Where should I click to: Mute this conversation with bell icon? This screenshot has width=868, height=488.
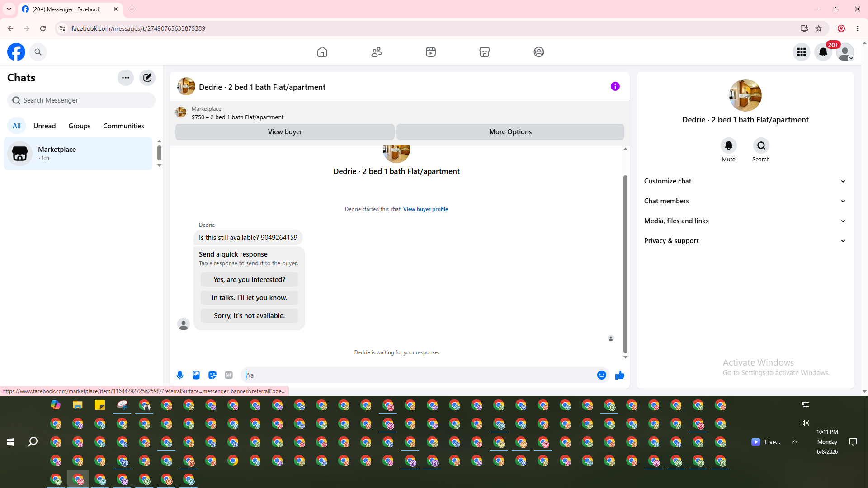729,145
